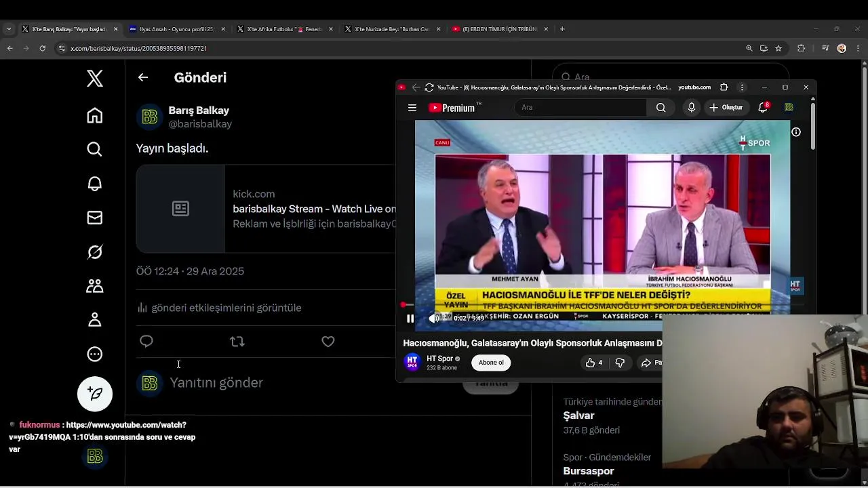Click post timestamp ÖÖ 12:24 · 29 Ara 2025
Screen dimensions: 868x488
click(x=190, y=271)
